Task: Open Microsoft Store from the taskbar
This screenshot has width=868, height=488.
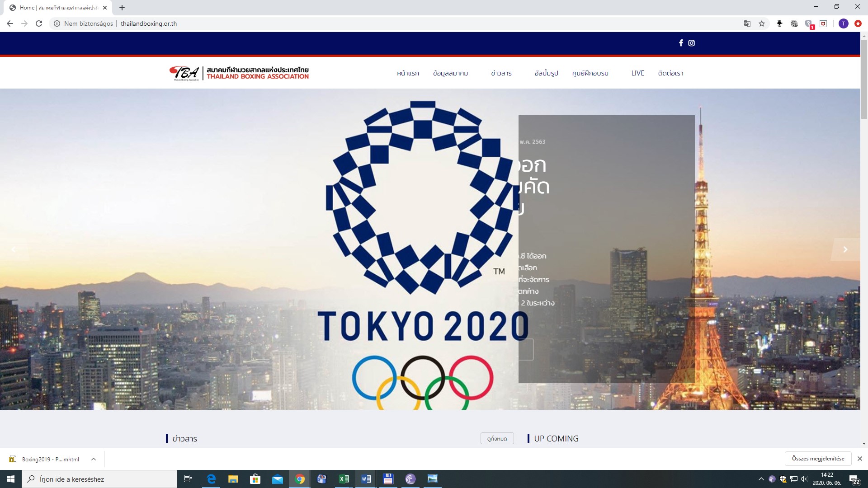Action: tap(255, 479)
